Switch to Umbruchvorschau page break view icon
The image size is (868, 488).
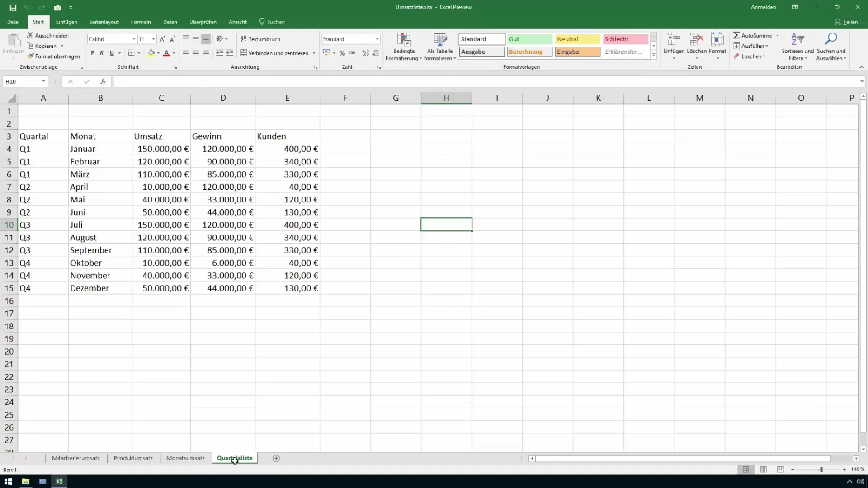tap(780, 469)
